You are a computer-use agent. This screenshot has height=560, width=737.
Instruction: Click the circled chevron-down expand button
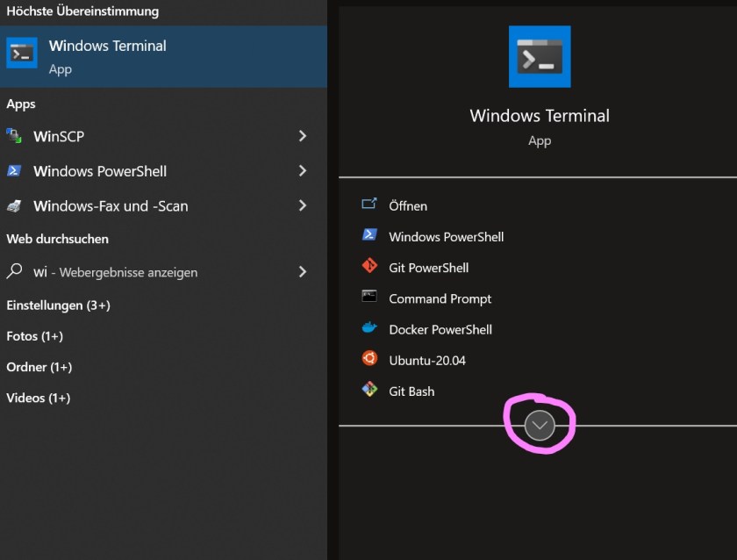click(x=540, y=426)
